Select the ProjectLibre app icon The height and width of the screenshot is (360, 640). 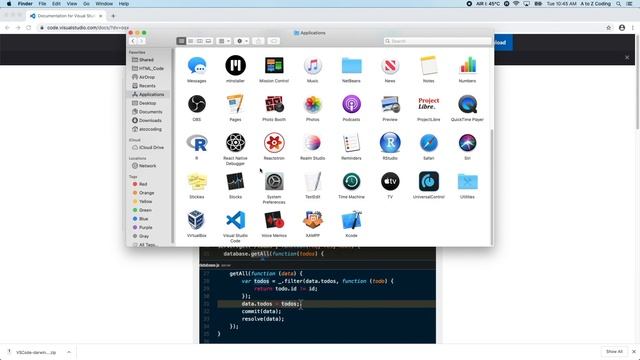[429, 103]
